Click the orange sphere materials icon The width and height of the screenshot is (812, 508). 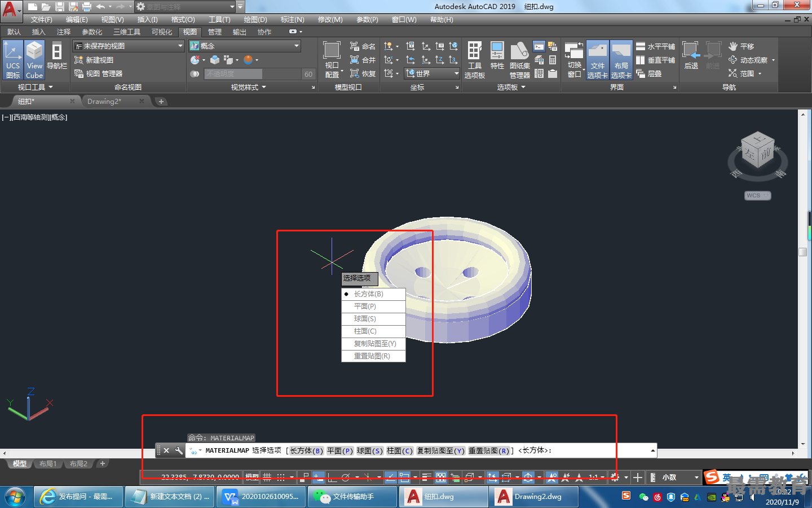pyautogui.click(x=248, y=60)
